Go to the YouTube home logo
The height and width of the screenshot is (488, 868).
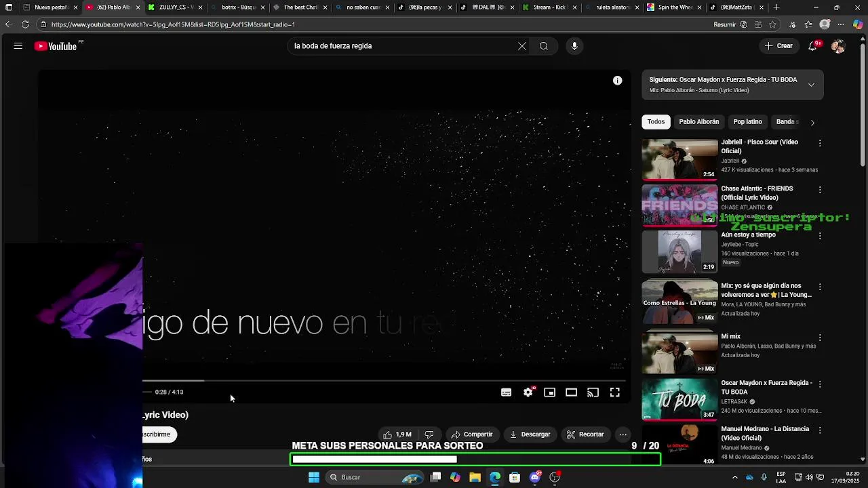[56, 46]
